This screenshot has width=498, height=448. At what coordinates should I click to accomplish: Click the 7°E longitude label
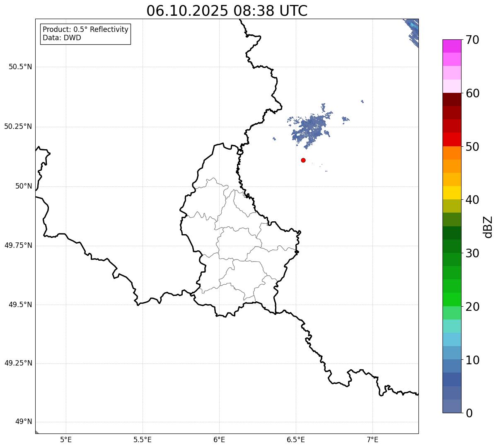[x=372, y=440]
